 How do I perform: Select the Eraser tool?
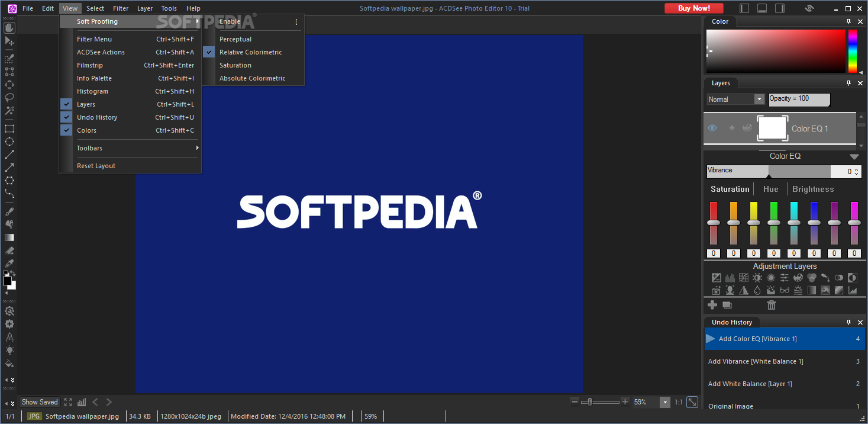(x=9, y=250)
